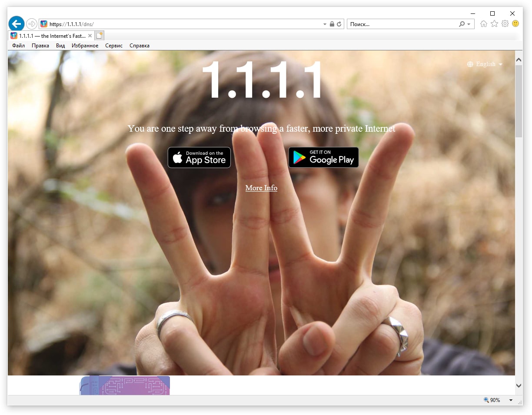Click the 90% zoom value

click(495, 400)
